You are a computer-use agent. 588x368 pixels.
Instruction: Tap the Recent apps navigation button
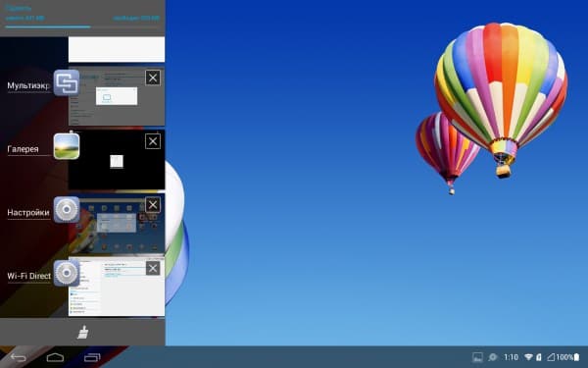coord(92,357)
